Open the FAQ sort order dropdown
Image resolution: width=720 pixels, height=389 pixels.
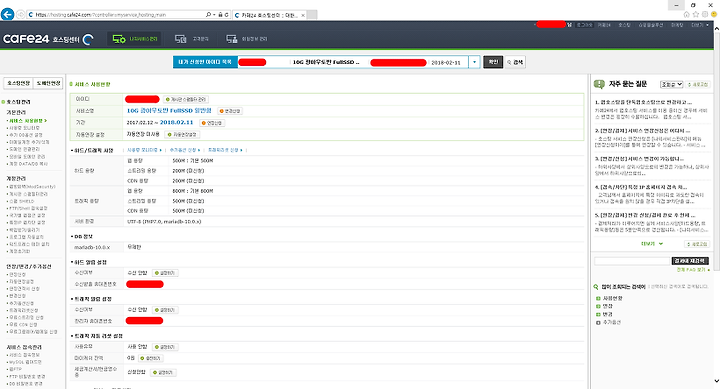[x=671, y=85]
